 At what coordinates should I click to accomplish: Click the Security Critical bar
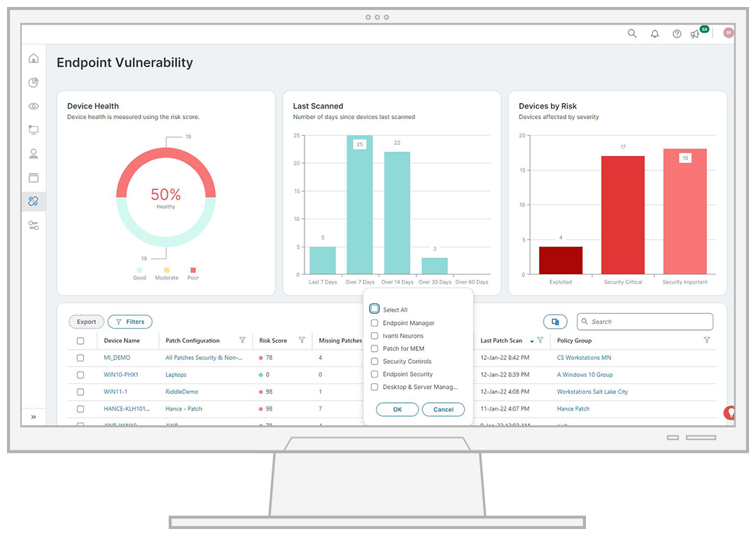(623, 215)
